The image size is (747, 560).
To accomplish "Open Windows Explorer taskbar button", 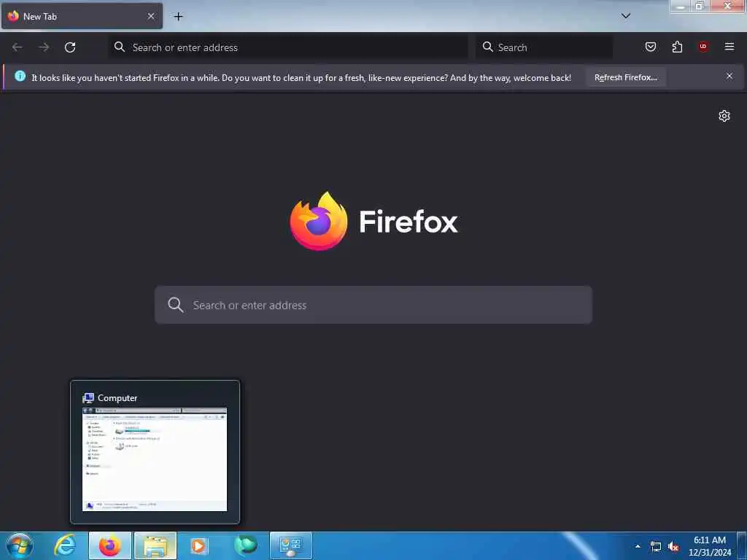I will (x=155, y=545).
